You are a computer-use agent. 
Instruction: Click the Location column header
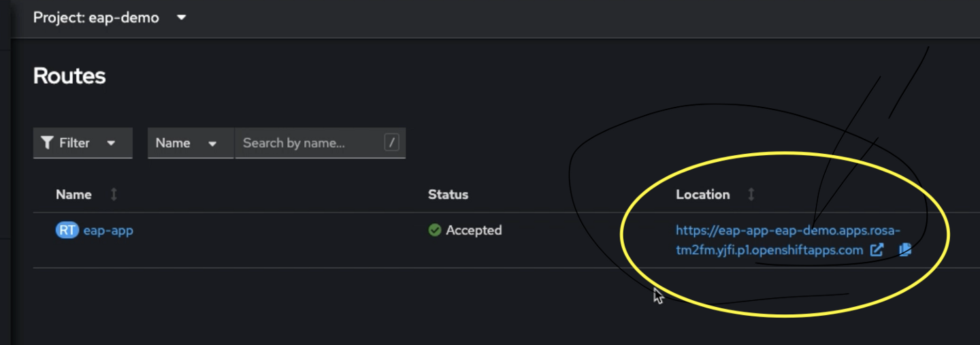click(x=702, y=195)
